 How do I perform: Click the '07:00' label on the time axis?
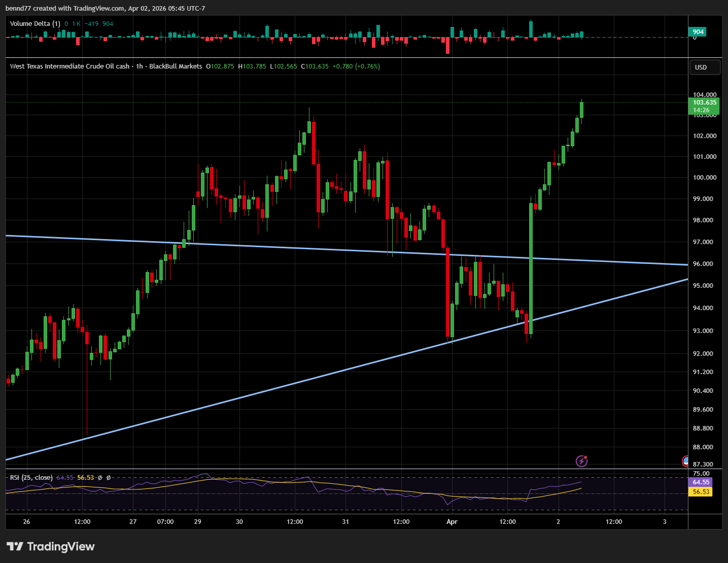165,522
